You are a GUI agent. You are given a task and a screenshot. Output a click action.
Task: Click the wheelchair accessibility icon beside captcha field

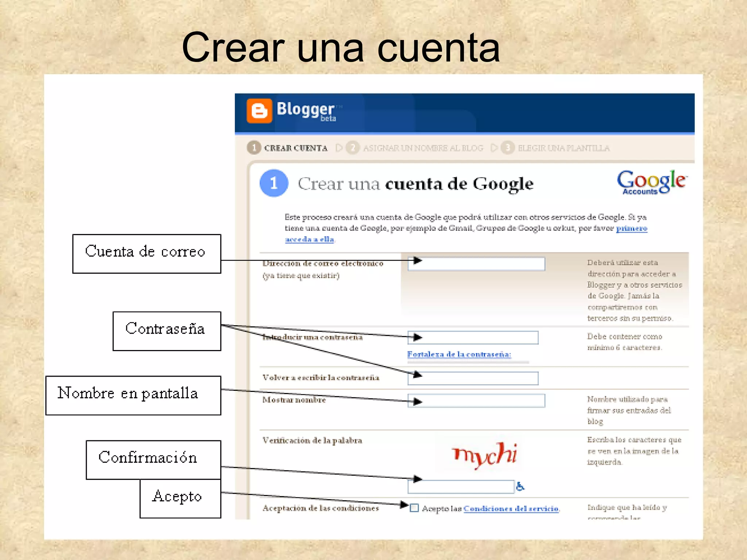(520, 486)
